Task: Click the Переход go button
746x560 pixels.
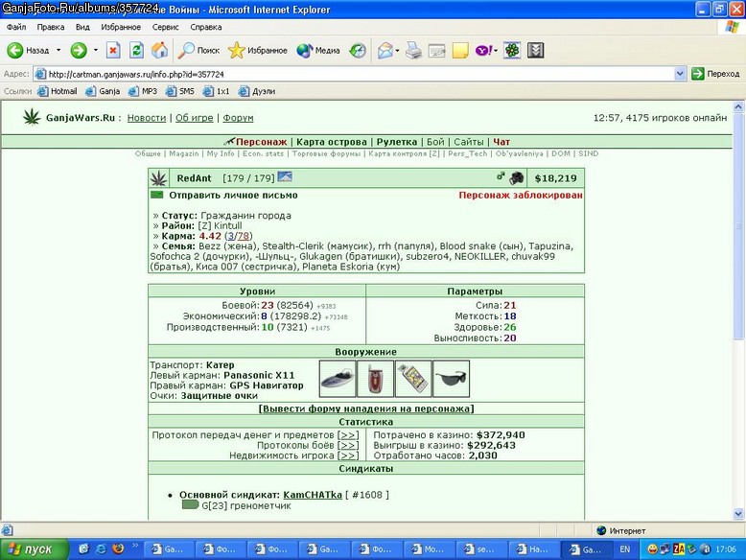Action: pyautogui.click(x=715, y=74)
